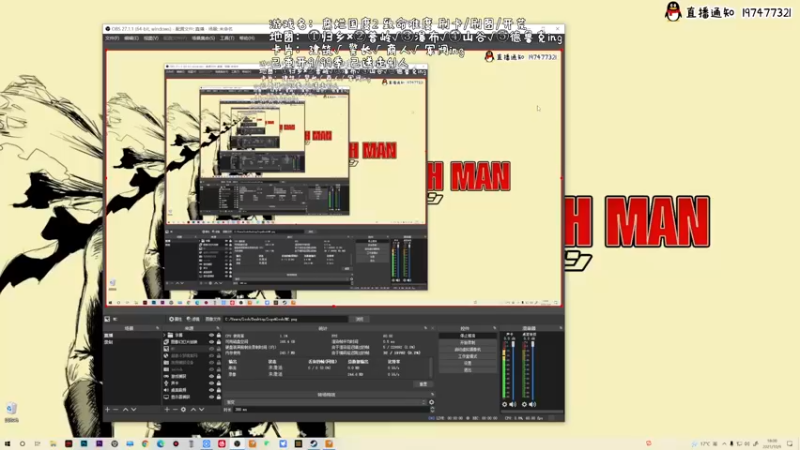This screenshot has height=450, width=800.
Task: Open Recycle Bin on desktop
Action: click(x=11, y=412)
